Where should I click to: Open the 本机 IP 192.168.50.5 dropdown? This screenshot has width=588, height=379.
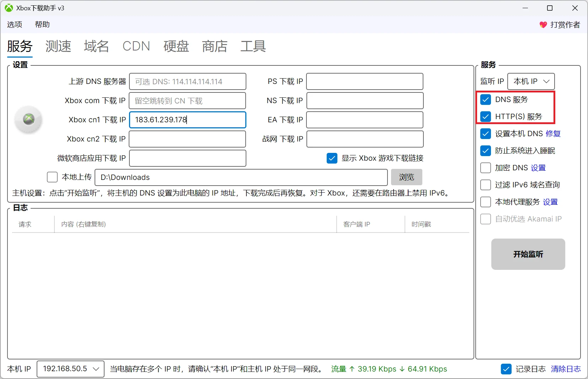coord(70,369)
